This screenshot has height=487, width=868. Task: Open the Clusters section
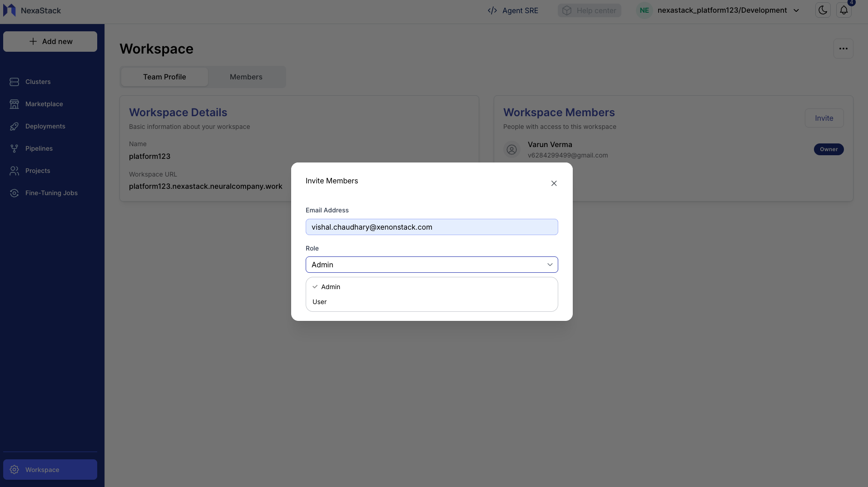pos(38,82)
